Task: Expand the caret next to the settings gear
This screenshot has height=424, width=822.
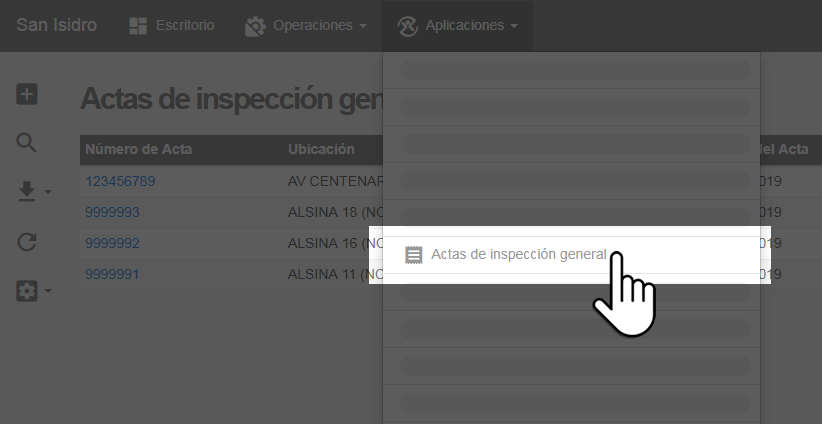Action: 48,292
